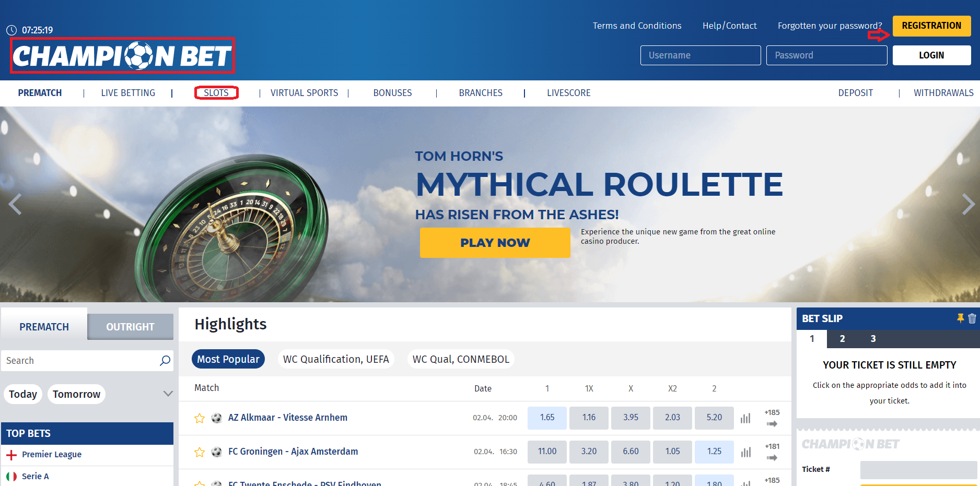The height and width of the screenshot is (486, 980).
Task: Pick odds 11.00 for FC Groningen win
Action: click(547, 452)
